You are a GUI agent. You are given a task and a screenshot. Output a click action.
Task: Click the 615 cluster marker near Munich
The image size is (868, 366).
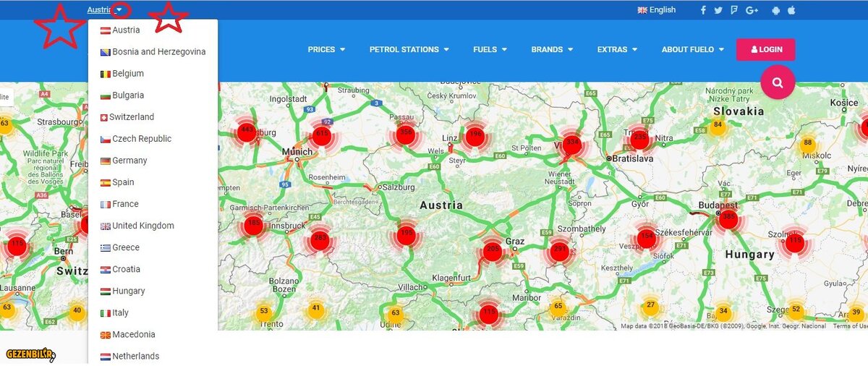click(322, 134)
